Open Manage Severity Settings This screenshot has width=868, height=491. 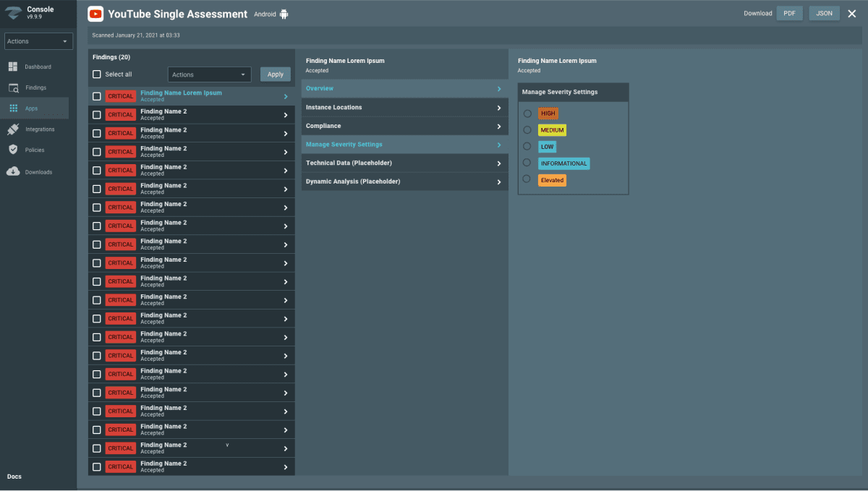(404, 144)
